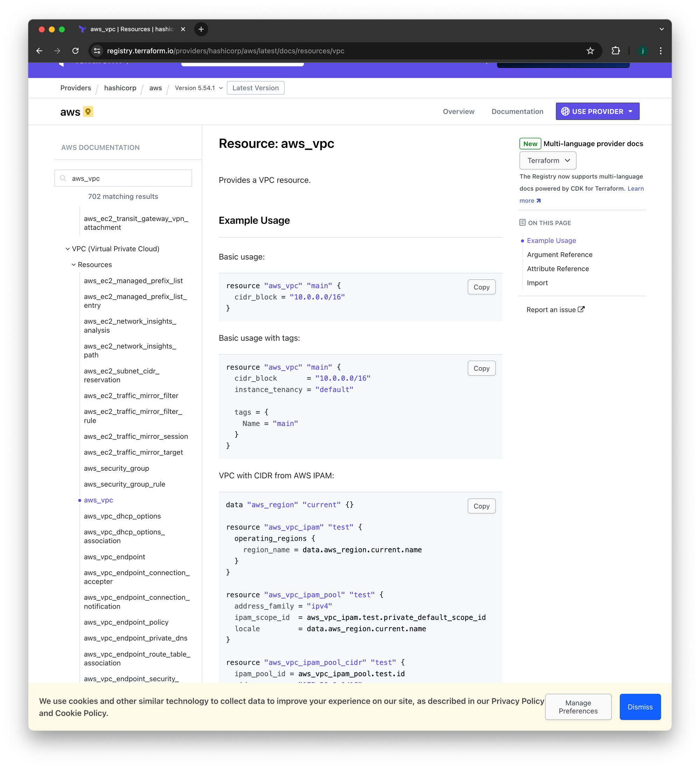Viewport: 700px width, 768px height.
Task: Jump to Attribute Reference section
Action: [x=558, y=268]
